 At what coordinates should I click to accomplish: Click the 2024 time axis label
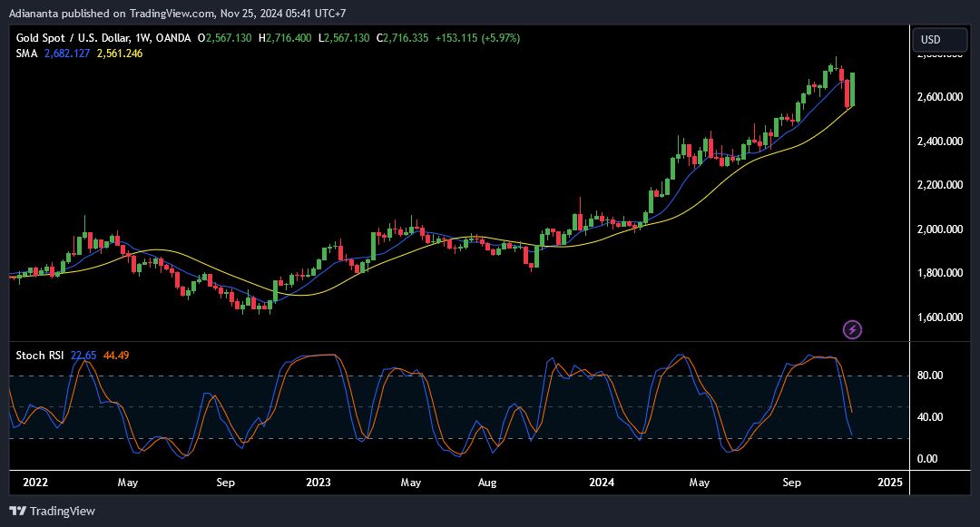click(602, 483)
